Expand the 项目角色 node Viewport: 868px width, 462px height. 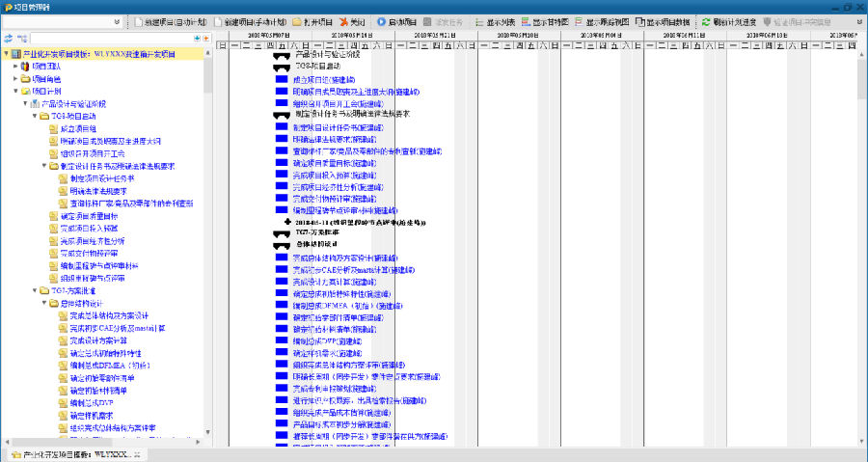pos(15,79)
